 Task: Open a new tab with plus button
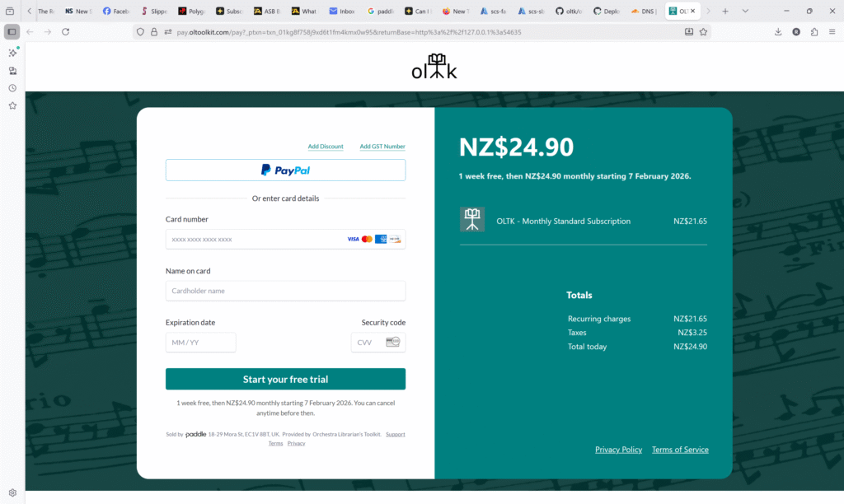[x=725, y=12]
